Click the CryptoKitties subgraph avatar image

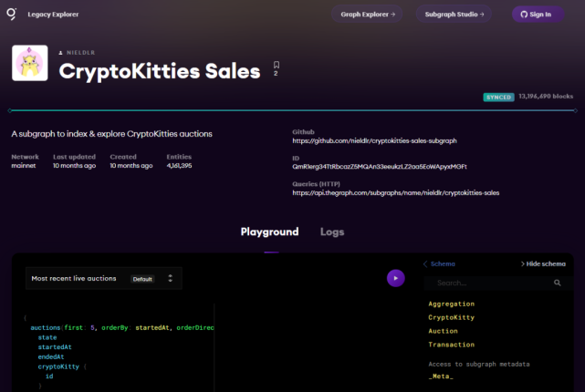coord(29,63)
